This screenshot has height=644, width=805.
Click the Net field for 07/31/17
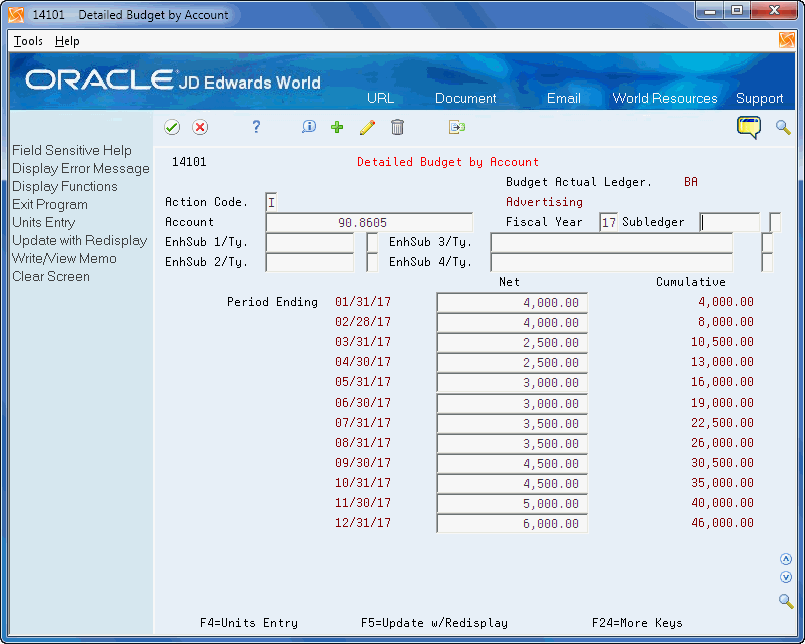coord(512,424)
